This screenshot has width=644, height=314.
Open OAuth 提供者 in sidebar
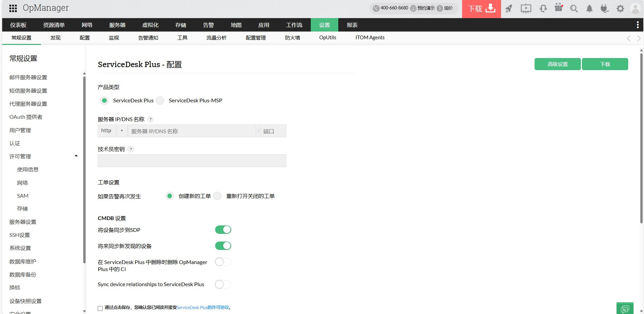click(x=26, y=117)
